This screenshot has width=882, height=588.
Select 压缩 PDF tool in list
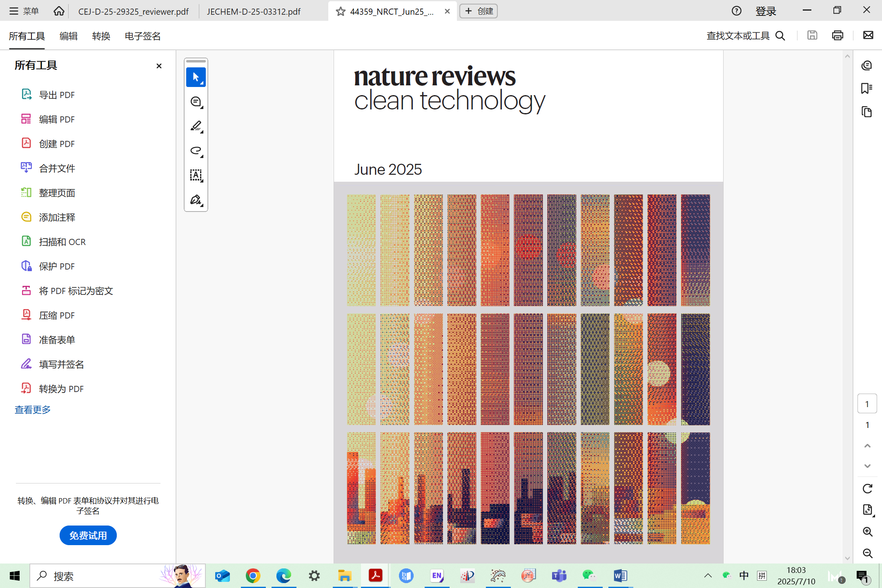click(x=56, y=315)
